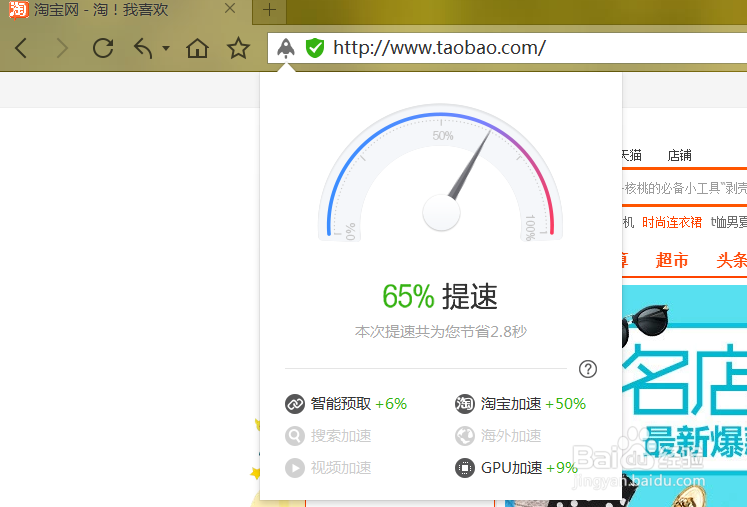Screen dimensions: 747x507
Task: Open the 时尚连衣裙 link
Action: point(672,222)
